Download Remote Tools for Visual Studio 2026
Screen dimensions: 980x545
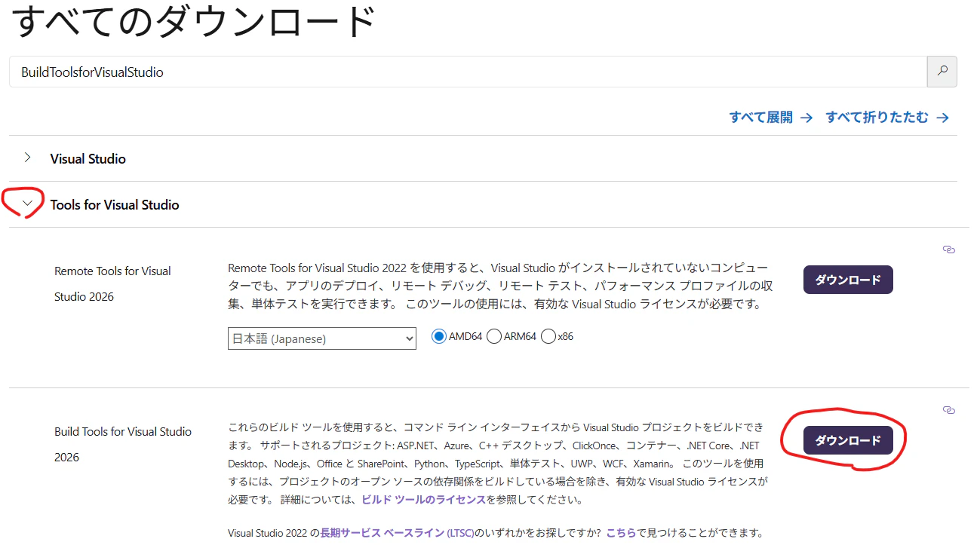click(848, 280)
